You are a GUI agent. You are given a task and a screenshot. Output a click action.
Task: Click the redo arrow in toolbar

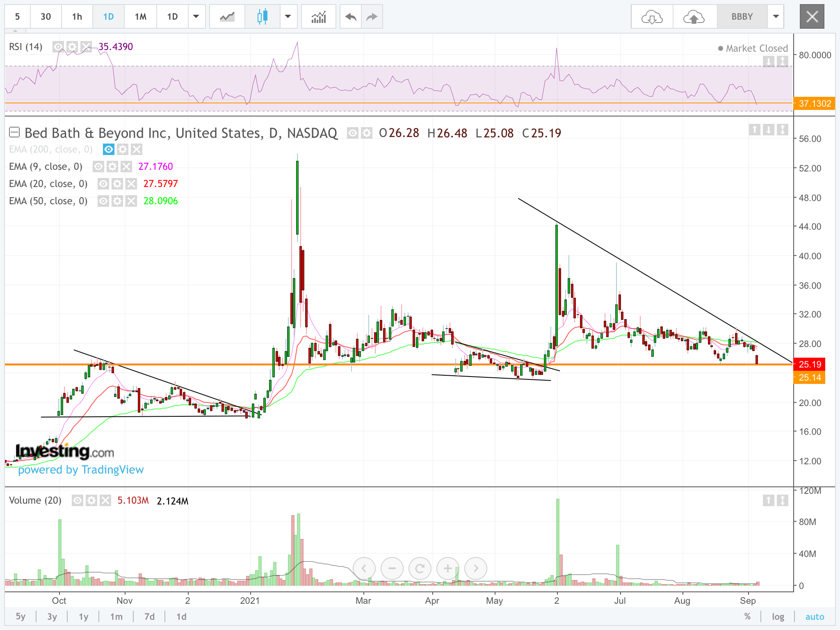pyautogui.click(x=372, y=17)
